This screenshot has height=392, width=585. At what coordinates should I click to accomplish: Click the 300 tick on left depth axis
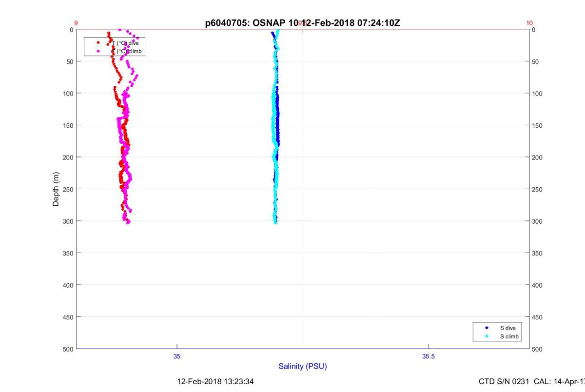68,221
